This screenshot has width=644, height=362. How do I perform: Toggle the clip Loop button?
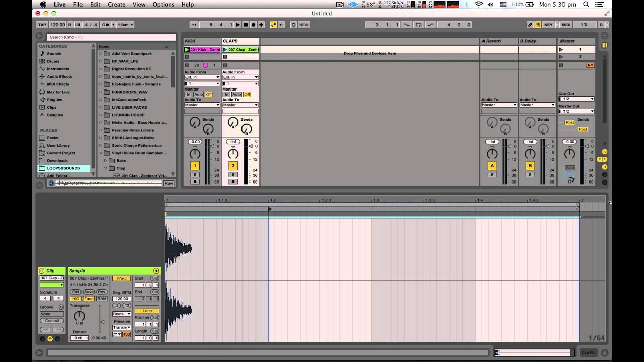pos(147,311)
